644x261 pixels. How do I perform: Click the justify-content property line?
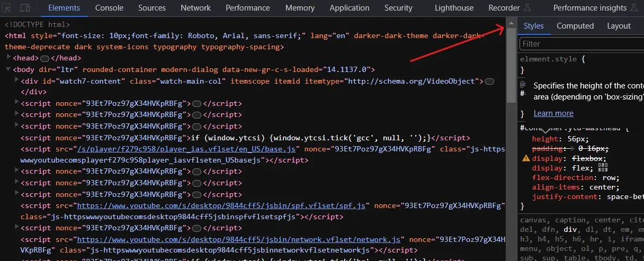pos(588,196)
